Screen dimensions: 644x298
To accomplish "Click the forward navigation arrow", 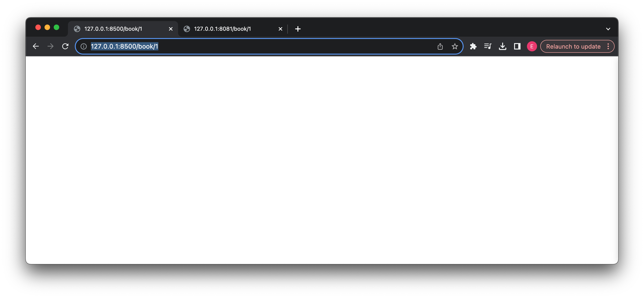I will pos(50,46).
